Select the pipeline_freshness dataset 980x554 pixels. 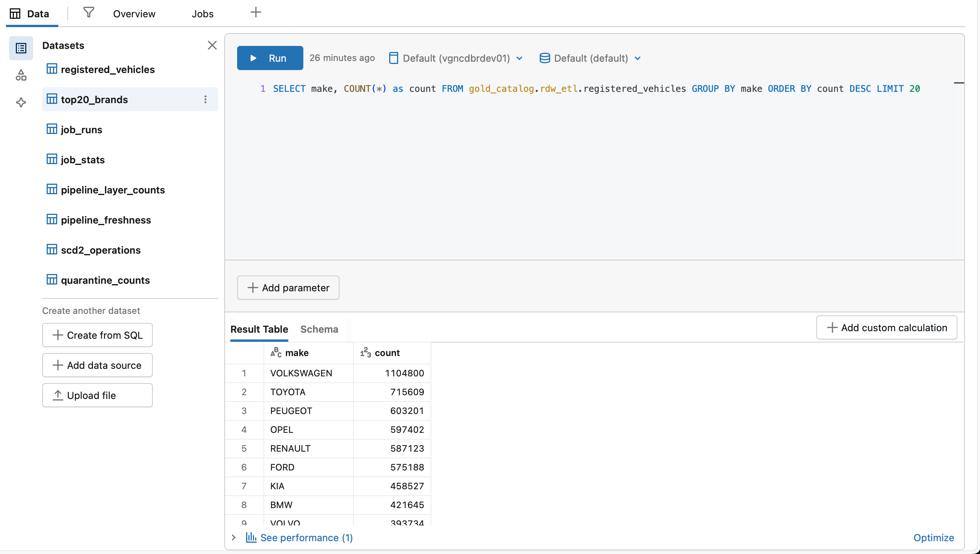(x=106, y=220)
